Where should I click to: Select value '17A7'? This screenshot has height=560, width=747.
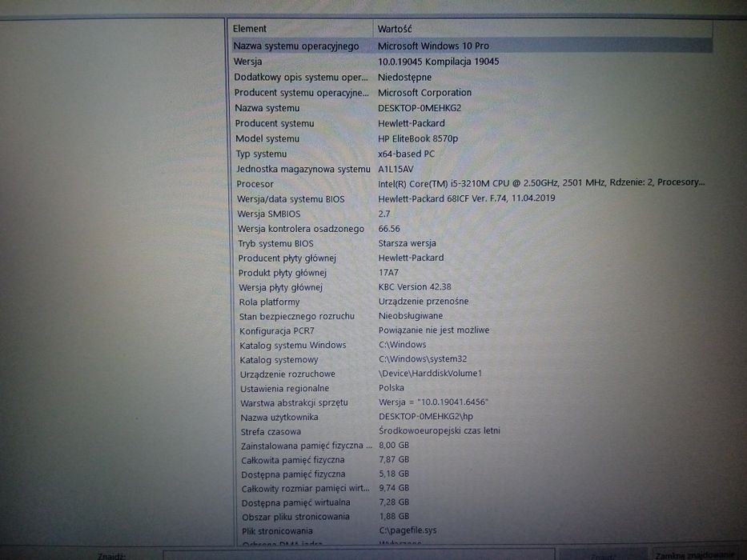pyautogui.click(x=388, y=272)
